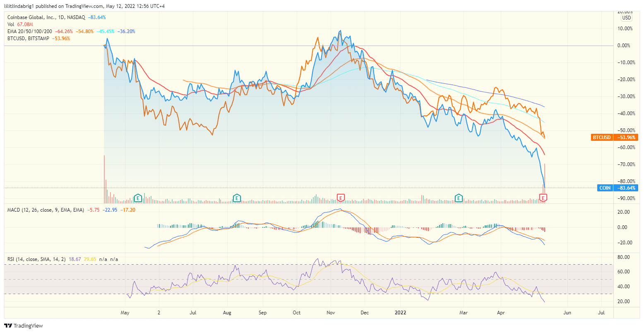Click the 2022 label on the time axis
The height and width of the screenshot is (333, 644).
[400, 313]
